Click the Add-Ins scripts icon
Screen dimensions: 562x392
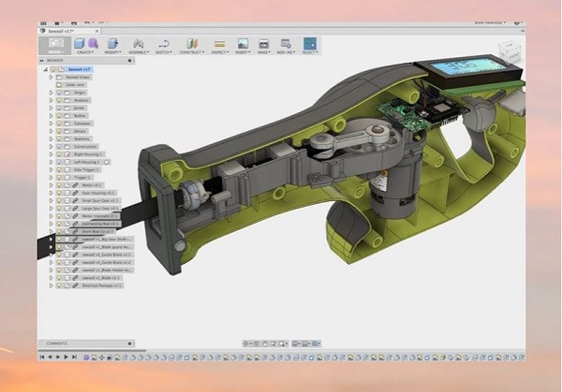tap(286, 44)
